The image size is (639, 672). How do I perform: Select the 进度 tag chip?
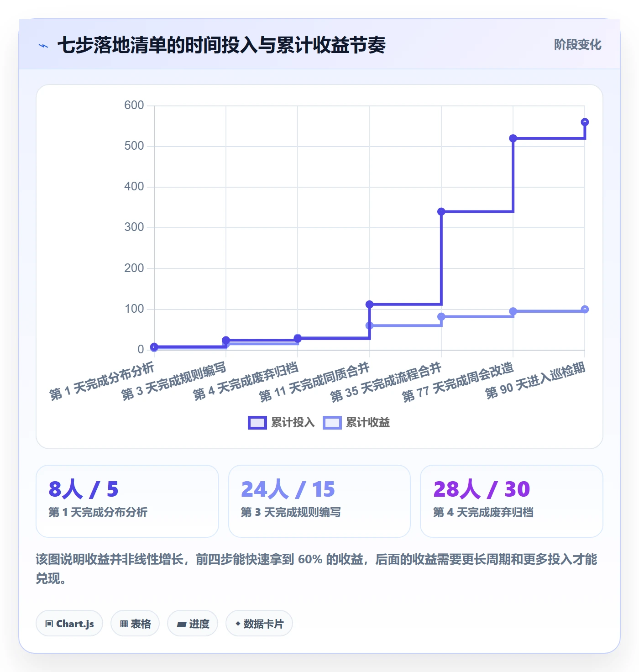(193, 624)
